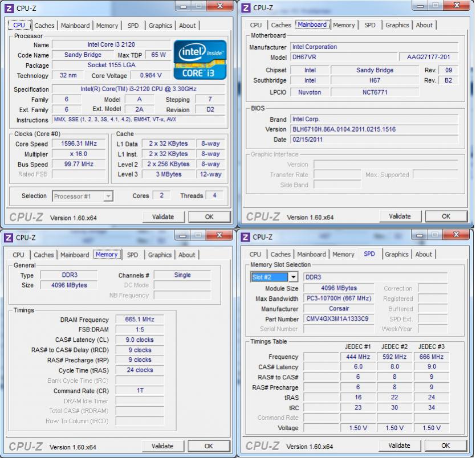The height and width of the screenshot is (458, 476).
Task: Open Caches tab in the Mainboard window
Action: pos(281,25)
